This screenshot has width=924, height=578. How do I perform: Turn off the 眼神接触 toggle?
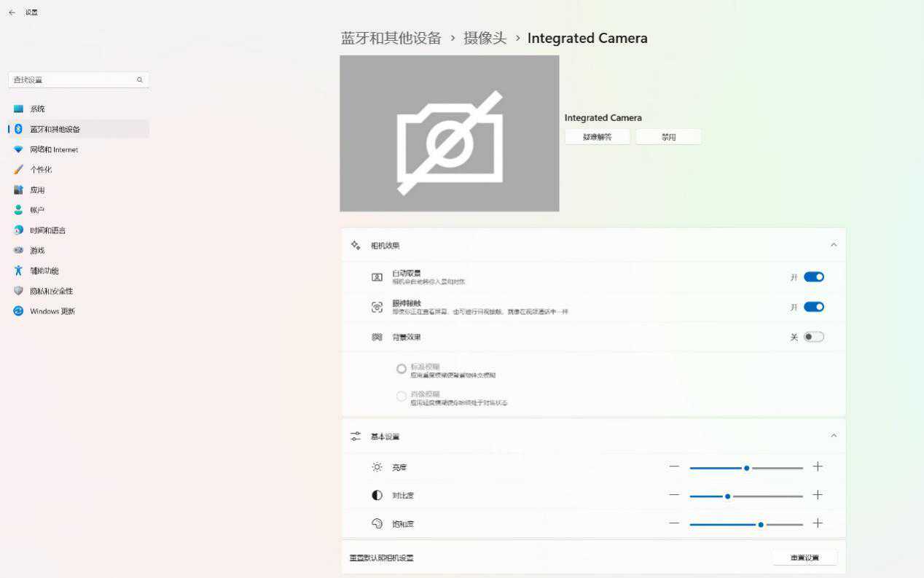tap(814, 307)
